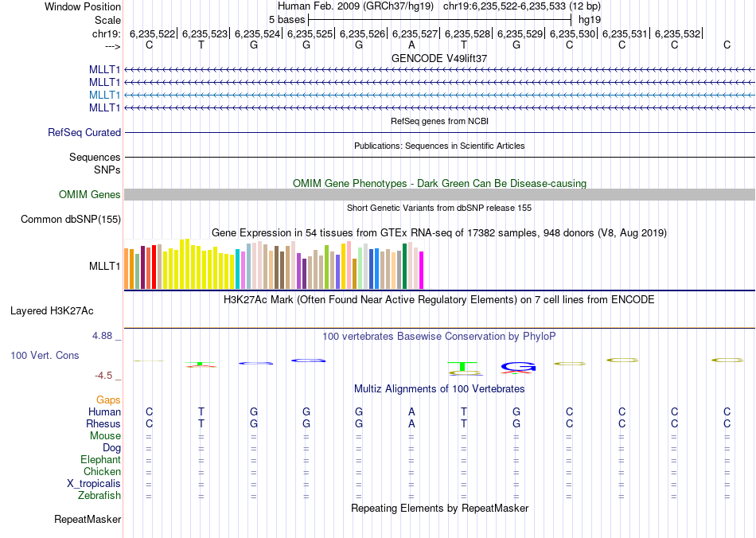Click the X_tropicalis species label
Image resolution: width=756 pixels, height=538 pixels.
(94, 484)
